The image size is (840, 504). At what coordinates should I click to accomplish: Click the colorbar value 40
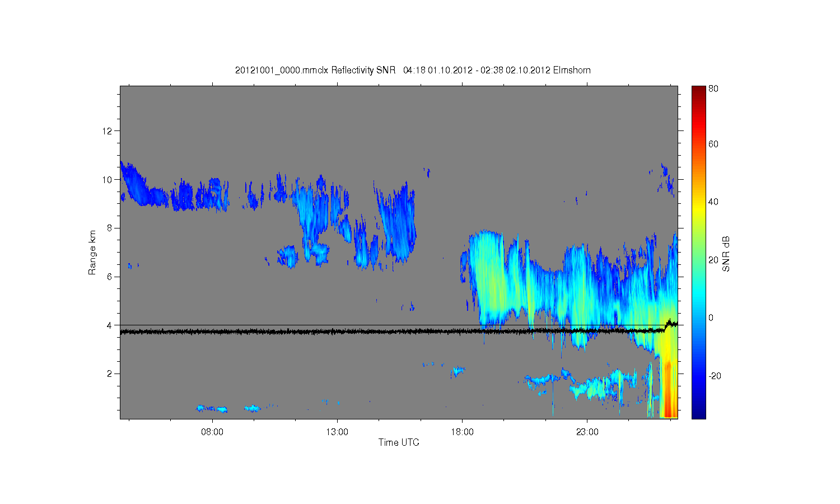coord(713,202)
